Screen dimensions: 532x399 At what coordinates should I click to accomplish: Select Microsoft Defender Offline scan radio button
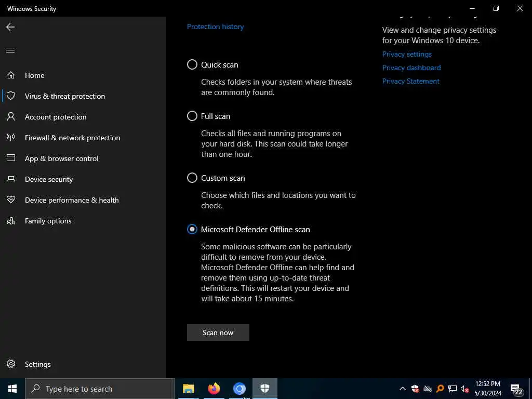[192, 229]
